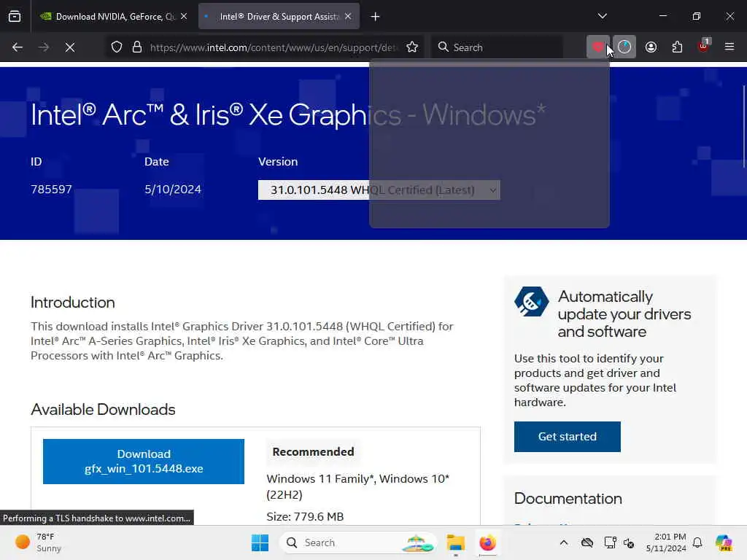747x560 pixels.
Task: Click the page vertical scrollbar
Action: tap(743, 126)
